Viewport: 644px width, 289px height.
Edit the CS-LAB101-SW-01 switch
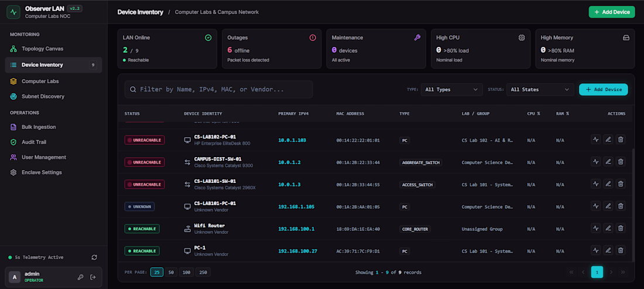point(608,184)
